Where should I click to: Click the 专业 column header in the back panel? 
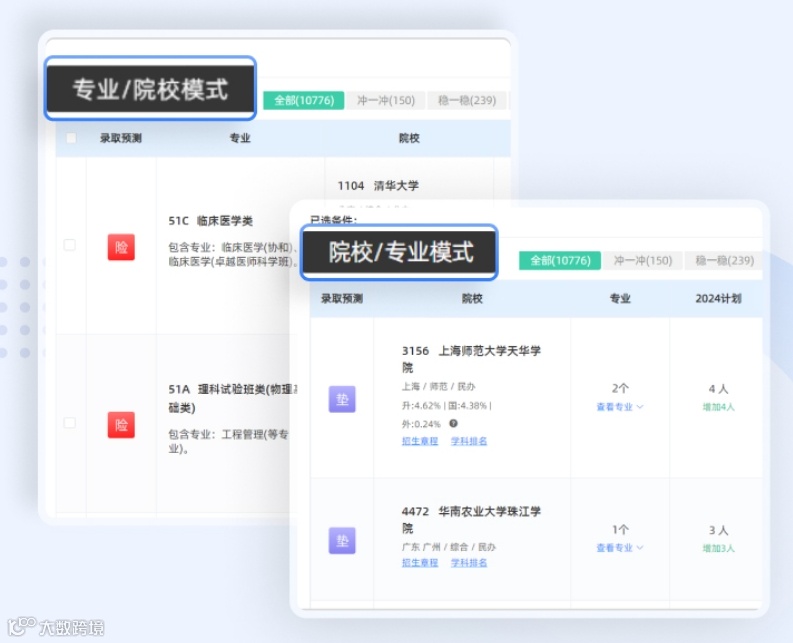240,138
